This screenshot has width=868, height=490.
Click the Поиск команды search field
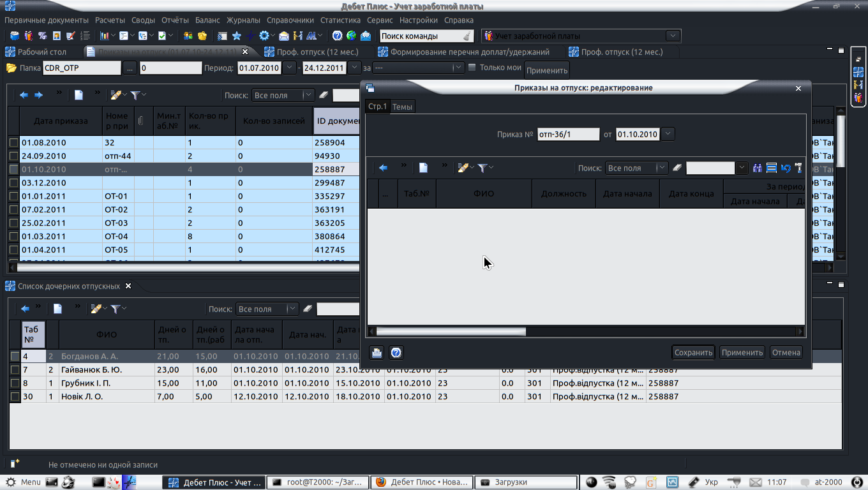(x=427, y=36)
